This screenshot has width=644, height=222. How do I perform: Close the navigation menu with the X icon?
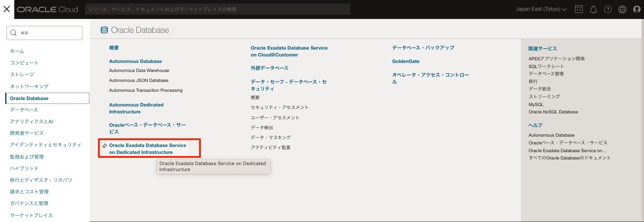6,9
